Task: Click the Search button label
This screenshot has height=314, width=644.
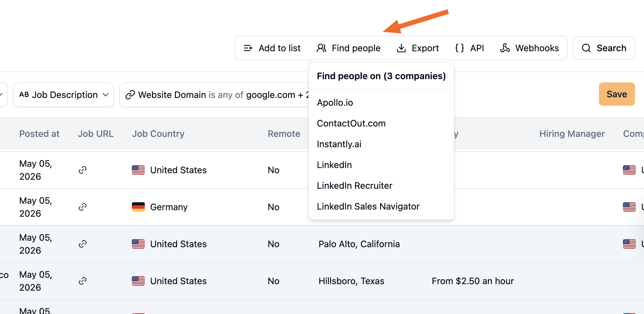Action: [612, 48]
